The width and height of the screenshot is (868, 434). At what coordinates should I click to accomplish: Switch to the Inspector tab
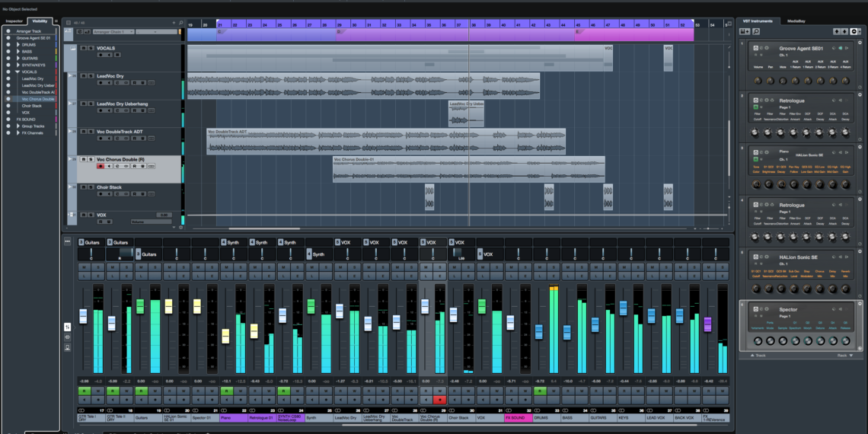click(14, 21)
